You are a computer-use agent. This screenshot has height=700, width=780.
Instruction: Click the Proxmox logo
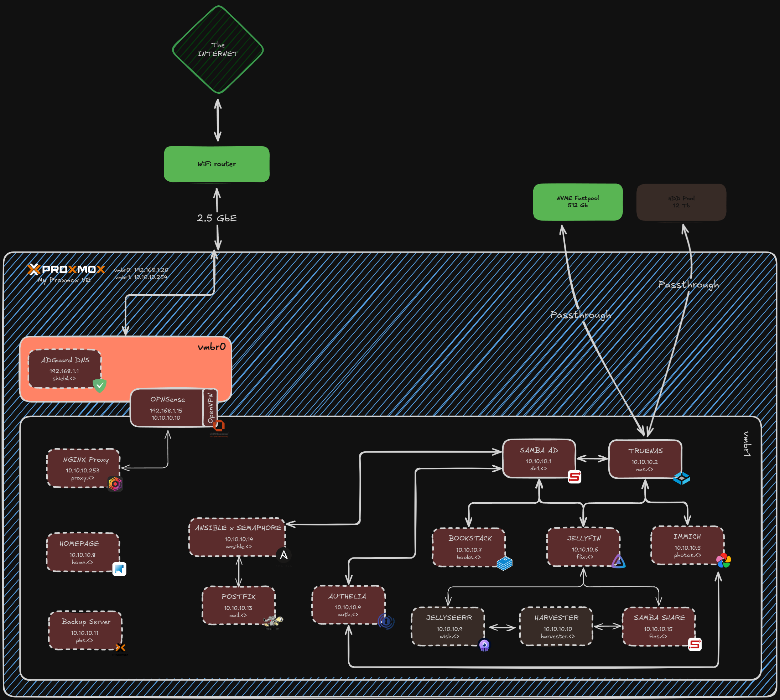66,269
